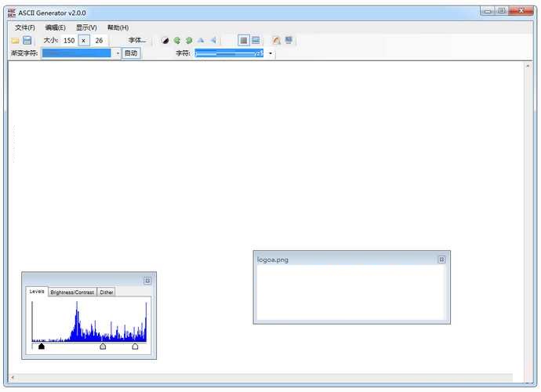The width and height of the screenshot is (541, 392).
Task: Edit the width field showing 150
Action: [x=69, y=40]
